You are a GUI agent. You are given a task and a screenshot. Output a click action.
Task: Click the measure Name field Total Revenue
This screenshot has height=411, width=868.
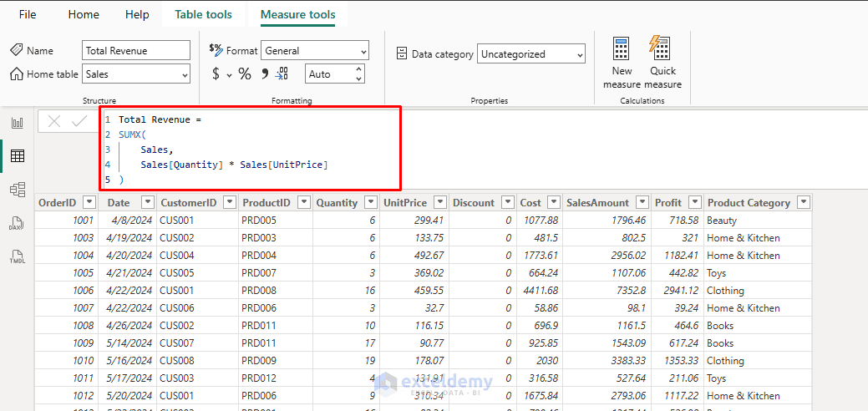point(135,50)
